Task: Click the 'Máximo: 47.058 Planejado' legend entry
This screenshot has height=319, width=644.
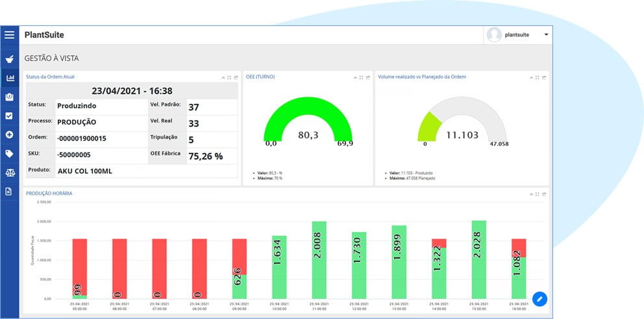Action: point(412,178)
